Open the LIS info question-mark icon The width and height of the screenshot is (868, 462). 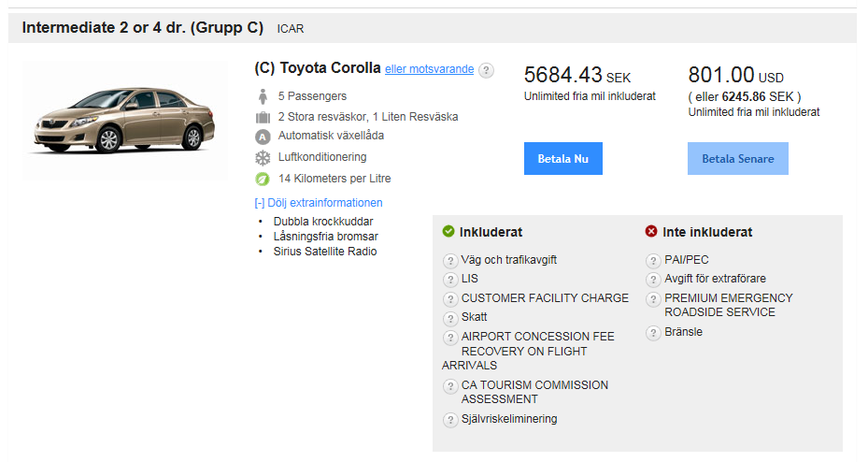click(449, 280)
